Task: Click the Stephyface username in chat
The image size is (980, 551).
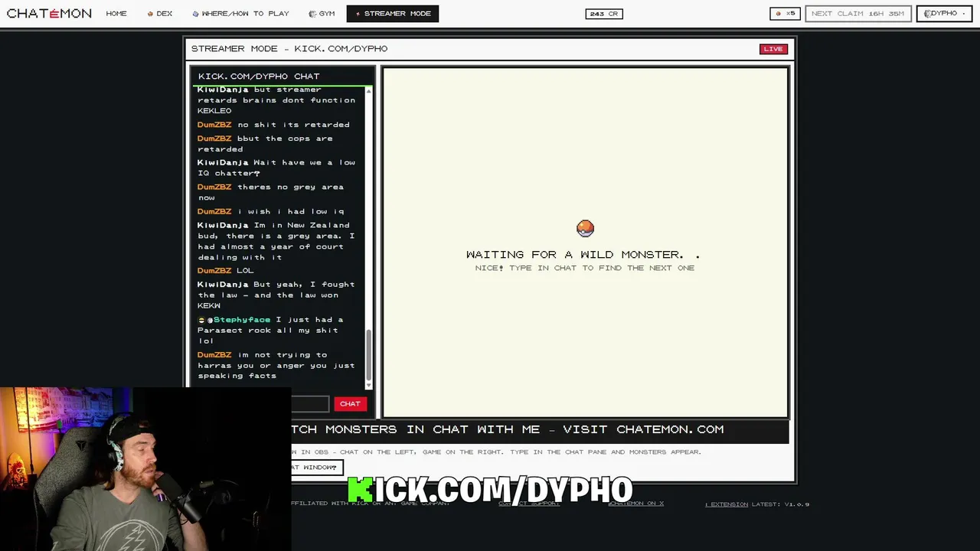Action: coord(242,320)
